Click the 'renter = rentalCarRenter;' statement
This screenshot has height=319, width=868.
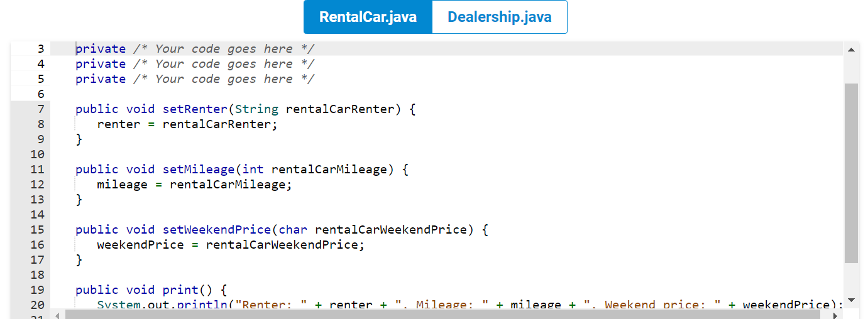click(187, 124)
